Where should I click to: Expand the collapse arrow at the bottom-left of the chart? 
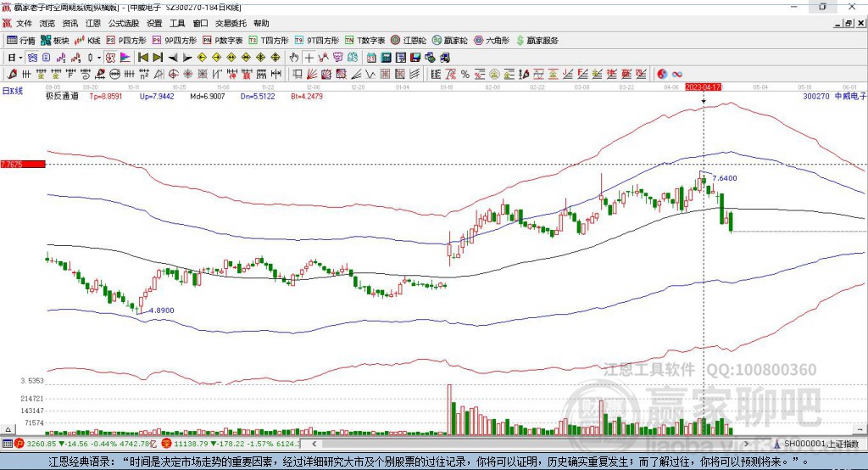(x=8, y=429)
